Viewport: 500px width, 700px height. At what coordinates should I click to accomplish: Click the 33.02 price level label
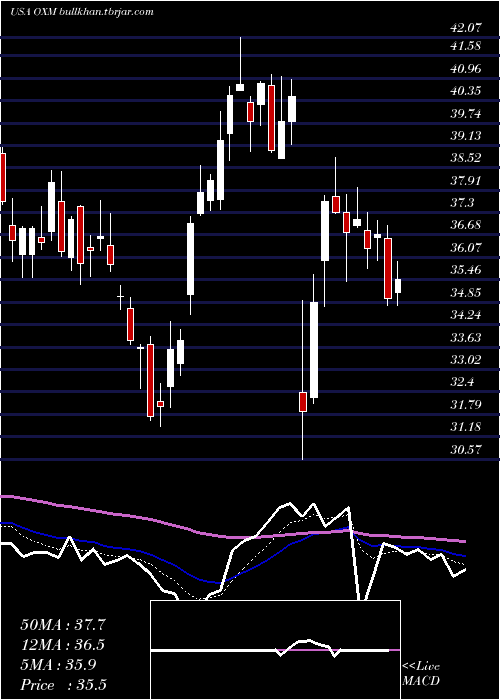click(466, 360)
